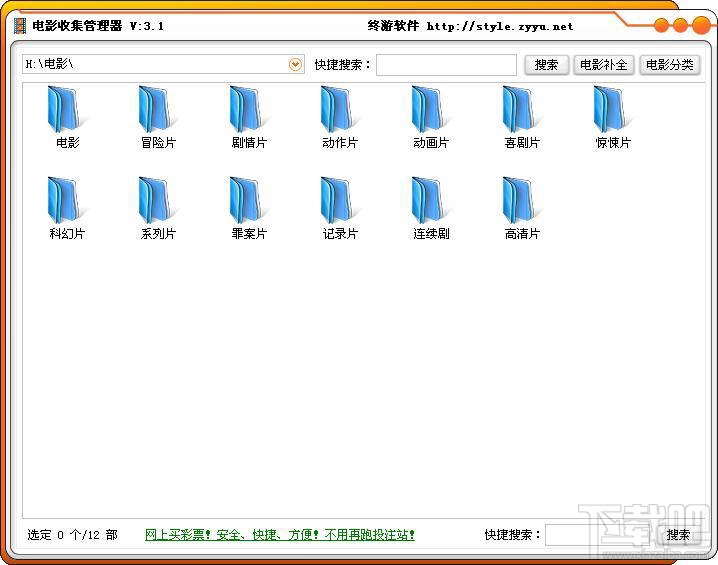The width and height of the screenshot is (718, 565).
Task: Select the 剧情片 folder icon
Action: 249,110
